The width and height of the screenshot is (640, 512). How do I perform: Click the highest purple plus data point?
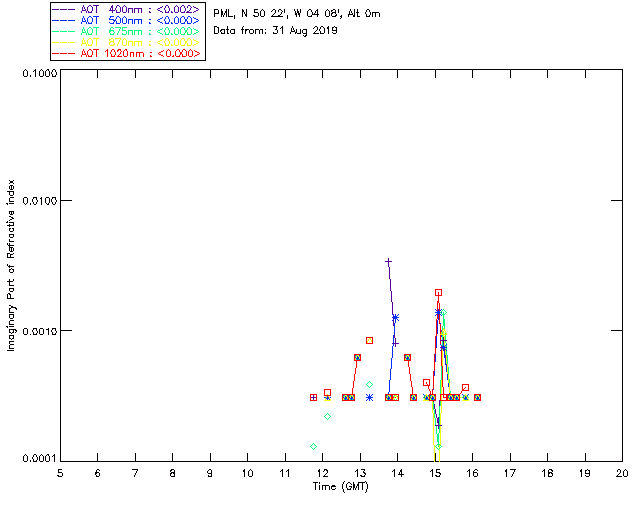click(389, 261)
